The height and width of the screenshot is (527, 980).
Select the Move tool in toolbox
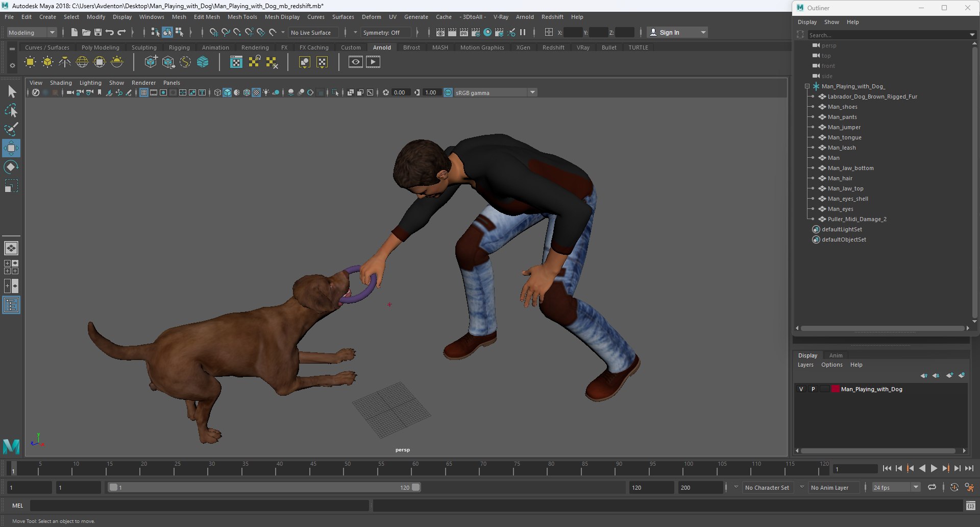pyautogui.click(x=11, y=148)
